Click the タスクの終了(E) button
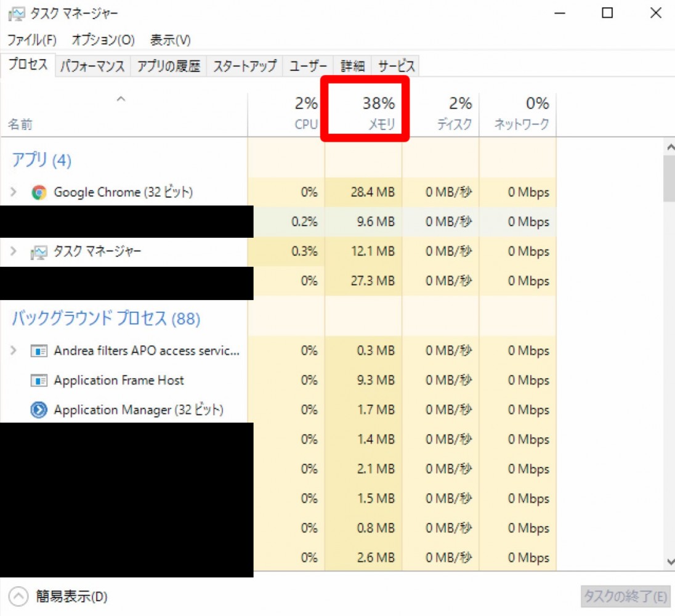This screenshot has height=616, width=675. pos(625,597)
